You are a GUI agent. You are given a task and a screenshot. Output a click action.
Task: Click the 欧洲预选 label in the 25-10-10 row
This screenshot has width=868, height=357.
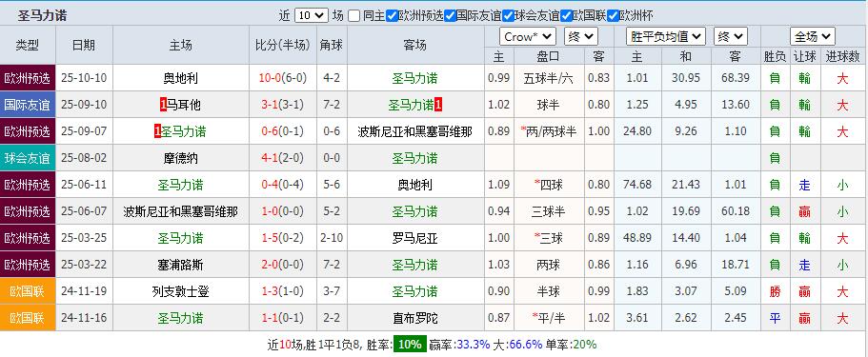point(27,79)
